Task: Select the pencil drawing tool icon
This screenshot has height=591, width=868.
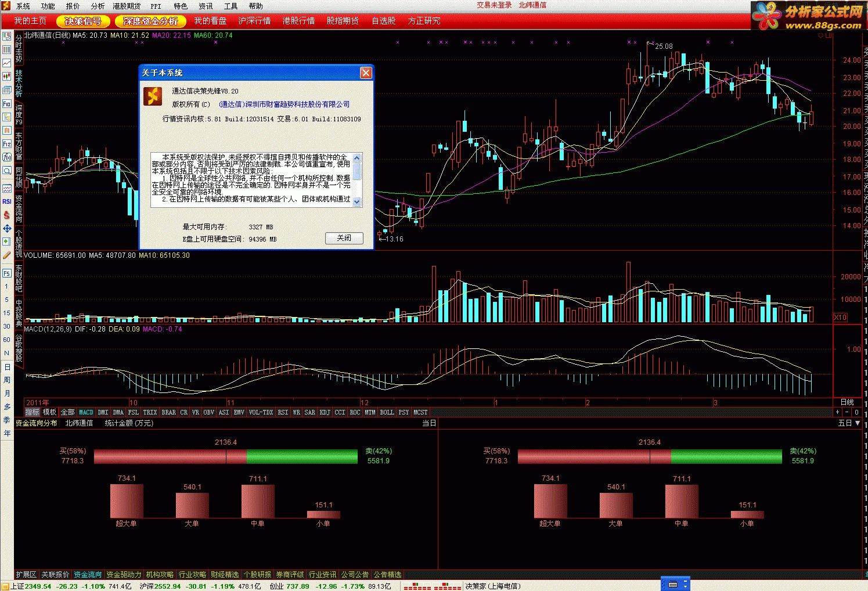Action: coord(7,254)
